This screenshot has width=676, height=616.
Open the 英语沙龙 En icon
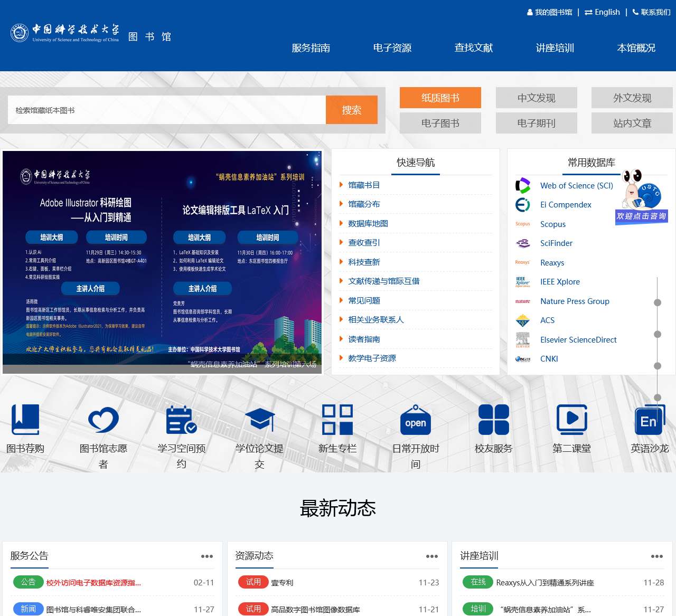pyautogui.click(x=650, y=420)
